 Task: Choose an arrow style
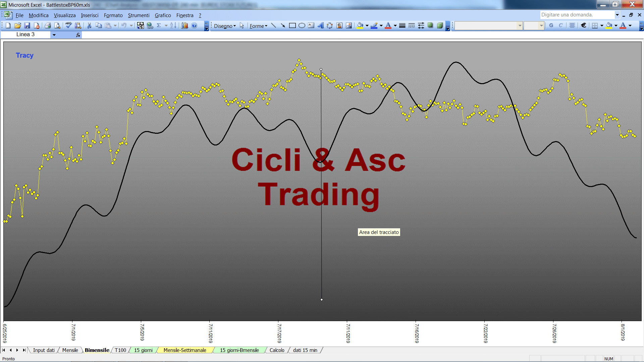pyautogui.click(x=421, y=26)
